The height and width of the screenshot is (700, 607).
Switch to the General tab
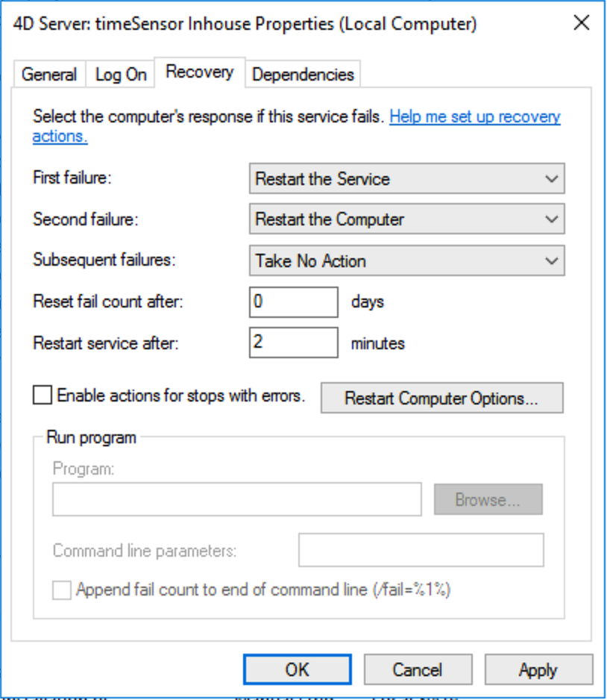49,74
